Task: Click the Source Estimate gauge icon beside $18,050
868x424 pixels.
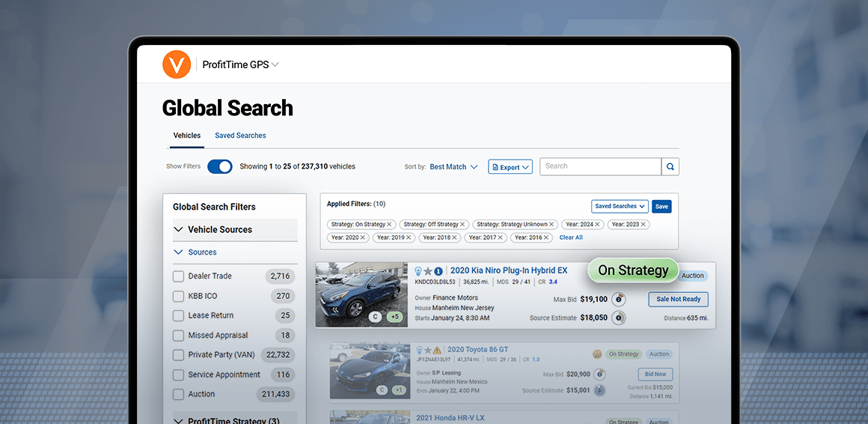Action: point(619,318)
